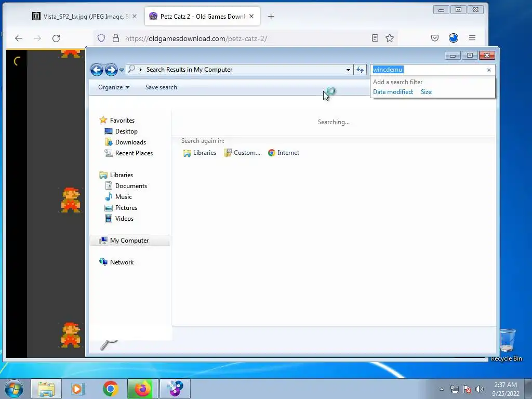Clear the wincdemu search text

coord(489,70)
